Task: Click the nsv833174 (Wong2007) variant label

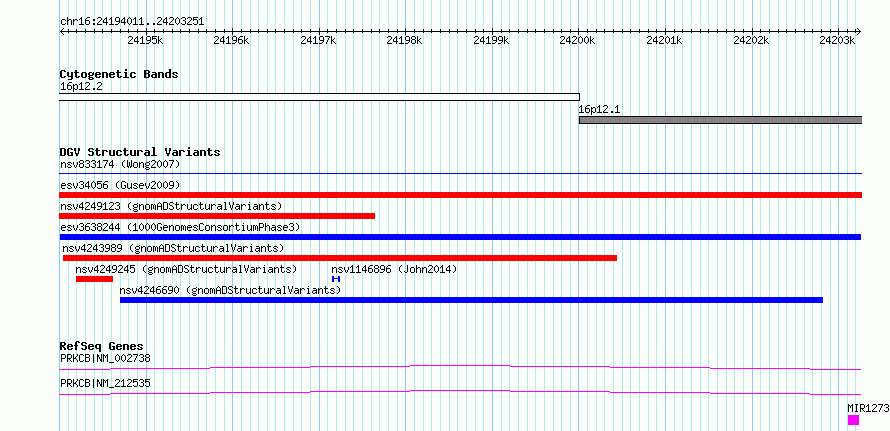Action: coord(120,165)
